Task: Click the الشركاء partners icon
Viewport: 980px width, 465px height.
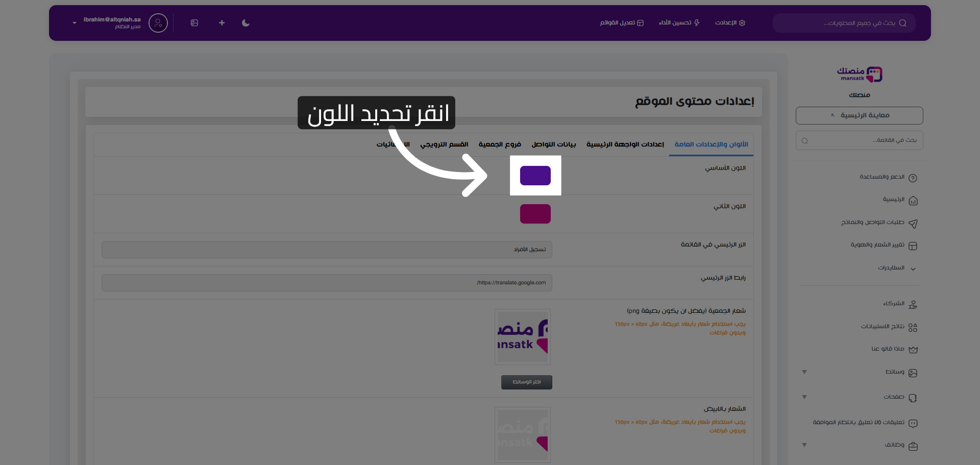Action: click(x=914, y=304)
